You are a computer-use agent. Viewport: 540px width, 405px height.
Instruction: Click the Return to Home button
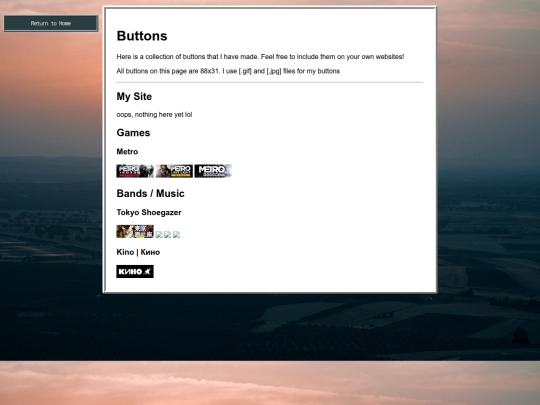click(51, 23)
